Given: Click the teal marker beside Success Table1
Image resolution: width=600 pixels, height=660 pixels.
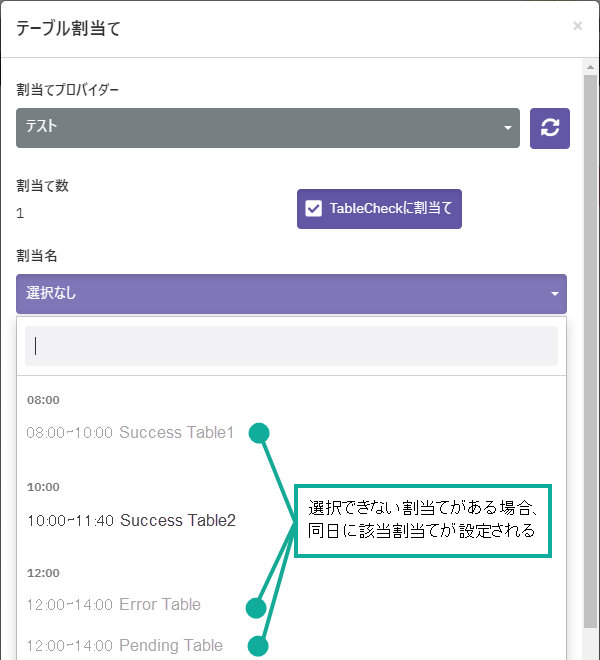Looking at the screenshot, I should [259, 433].
